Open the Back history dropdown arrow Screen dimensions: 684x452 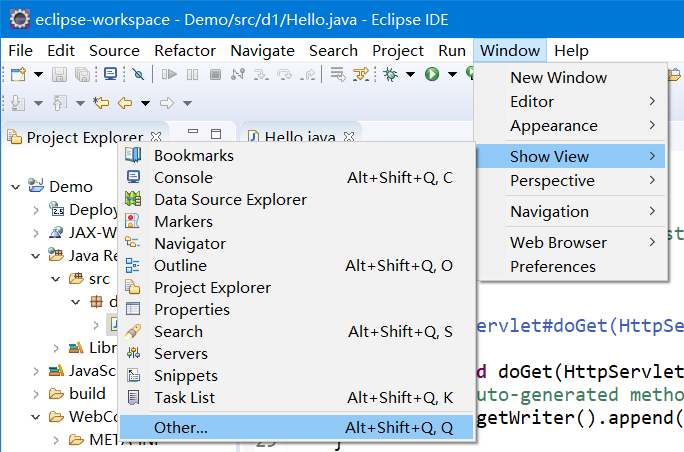145,103
